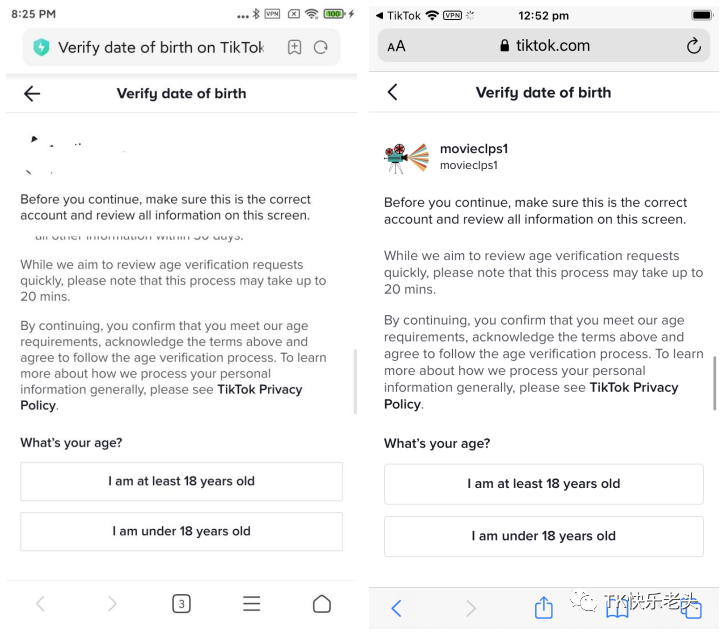The height and width of the screenshot is (633, 722).
Task: Tap the green shield icon in left address bar
Action: pos(41,47)
